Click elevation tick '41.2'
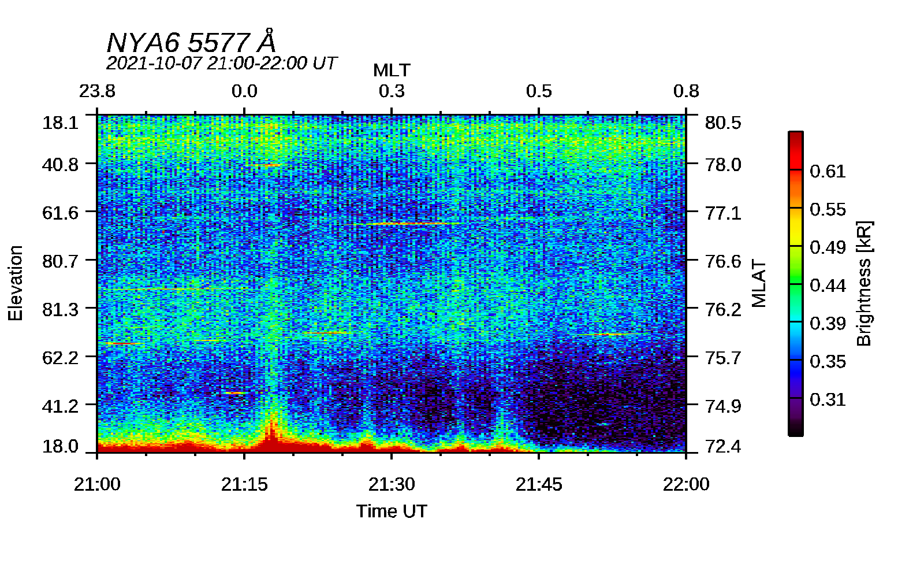This screenshot has width=924, height=578. (x=60, y=406)
